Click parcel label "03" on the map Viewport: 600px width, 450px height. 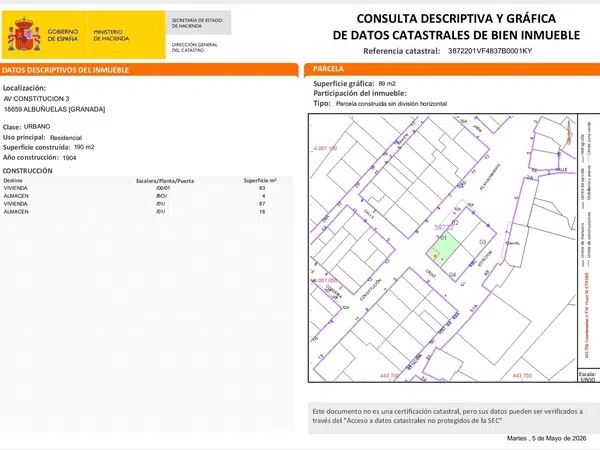pyautogui.click(x=483, y=242)
